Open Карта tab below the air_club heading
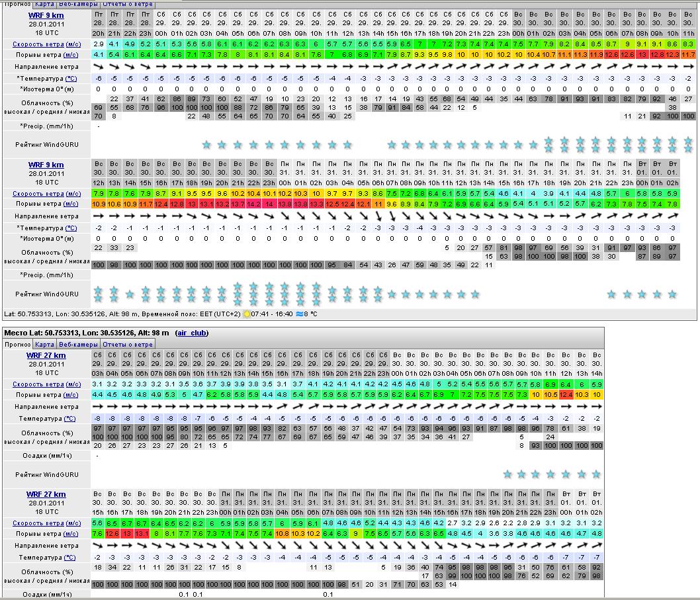Screen dimensions: 700x600 coord(44,345)
